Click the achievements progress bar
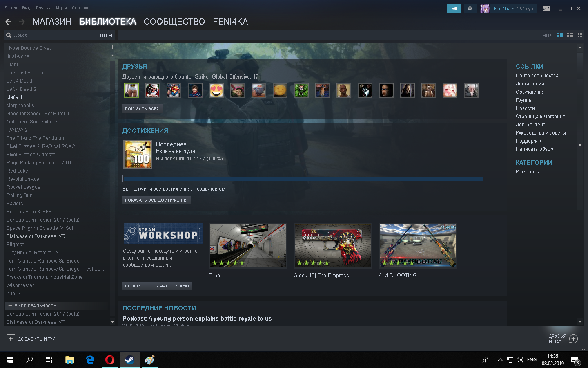 click(x=304, y=179)
